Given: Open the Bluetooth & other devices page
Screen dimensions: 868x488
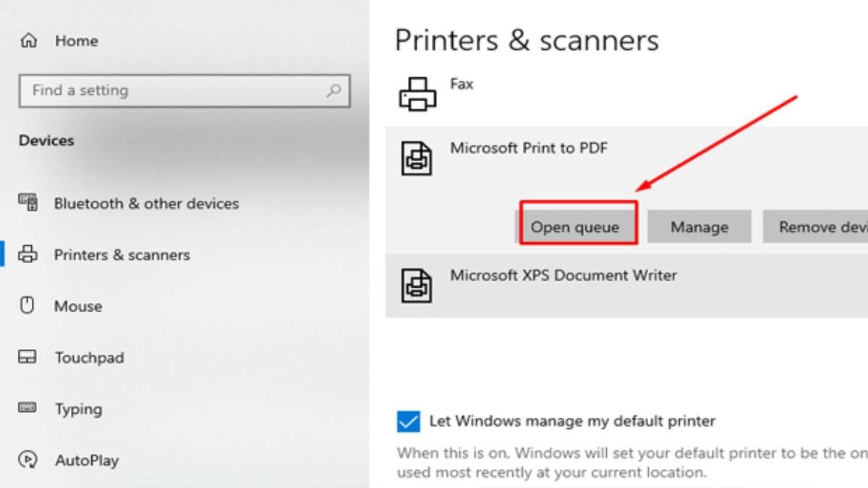Looking at the screenshot, I should tap(146, 204).
